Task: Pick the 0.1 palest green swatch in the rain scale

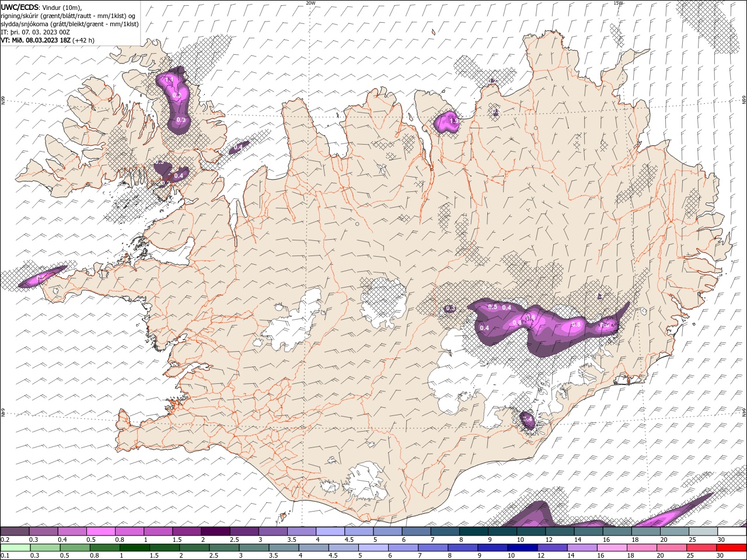Action: pos(16,548)
